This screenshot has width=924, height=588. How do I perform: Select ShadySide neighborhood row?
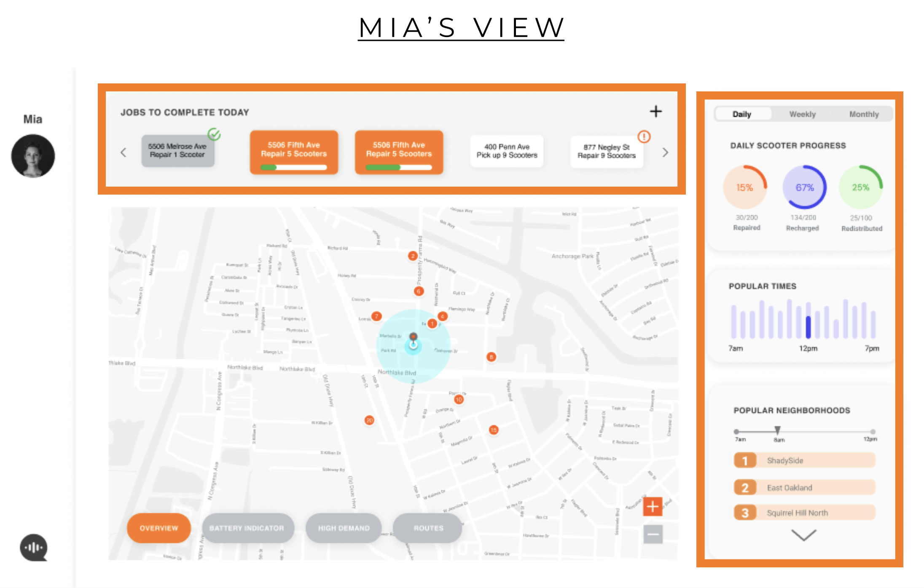(x=805, y=460)
